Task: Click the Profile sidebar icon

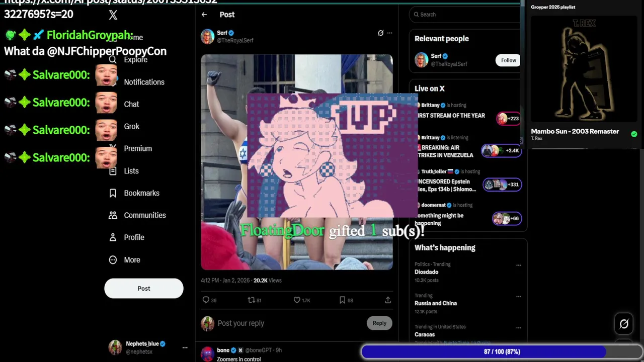Action: [x=113, y=237]
